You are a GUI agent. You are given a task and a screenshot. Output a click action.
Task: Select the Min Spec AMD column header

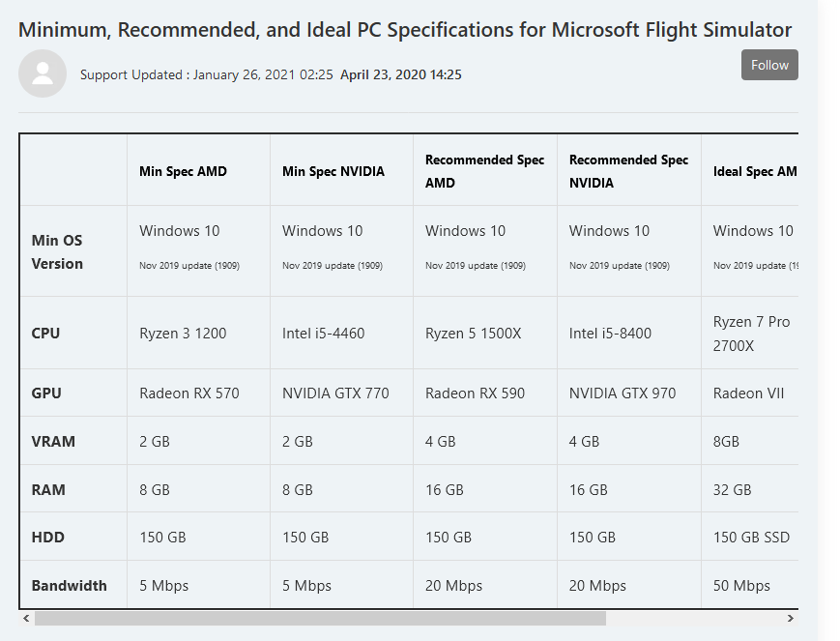coord(184,171)
